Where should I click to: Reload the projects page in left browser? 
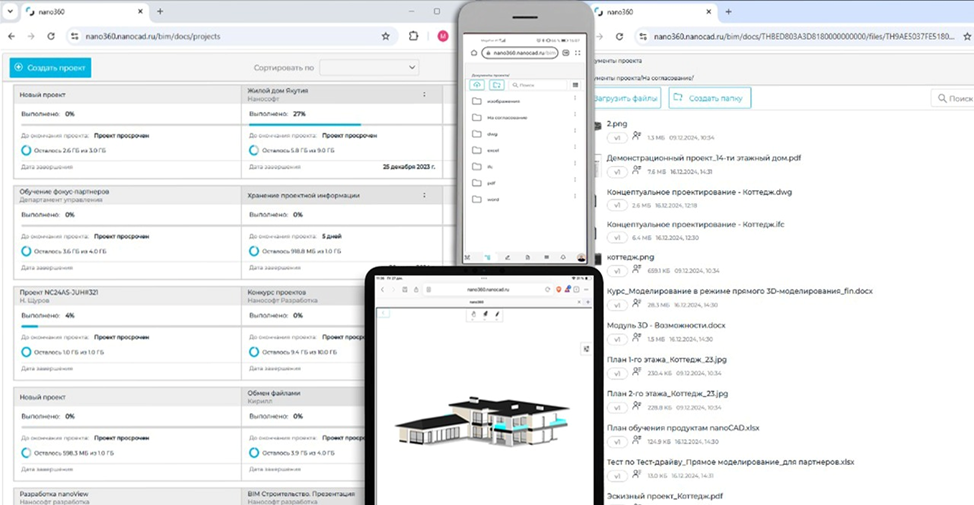pyautogui.click(x=51, y=36)
